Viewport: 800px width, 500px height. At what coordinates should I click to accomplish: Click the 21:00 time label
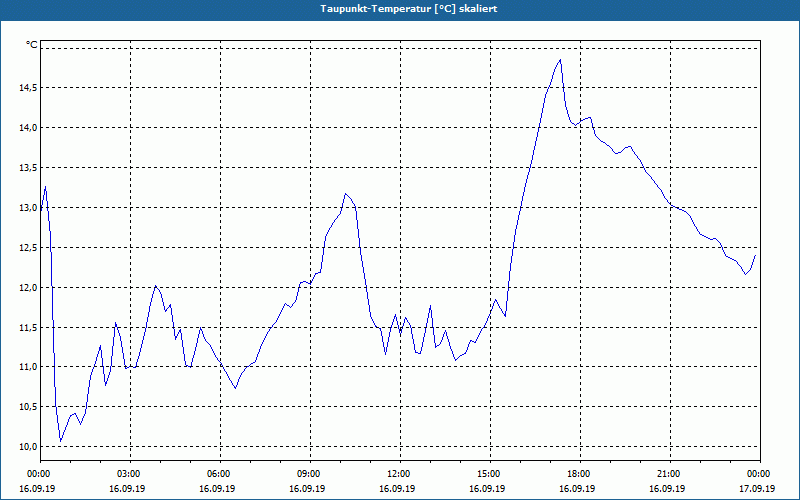tap(670, 474)
